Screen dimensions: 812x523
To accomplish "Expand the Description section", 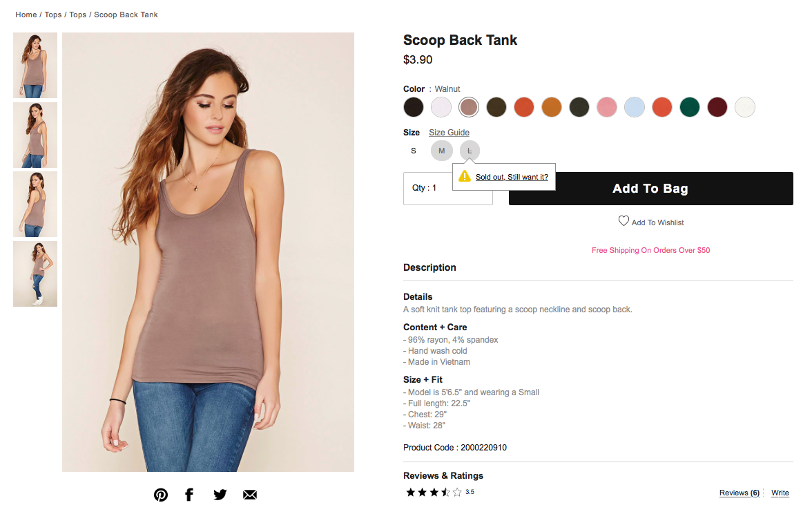I will [x=429, y=267].
